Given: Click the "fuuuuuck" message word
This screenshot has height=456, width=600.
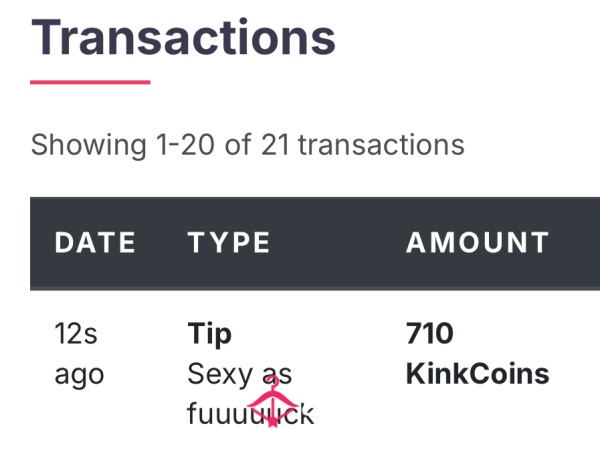Looking at the screenshot, I should (251, 413).
